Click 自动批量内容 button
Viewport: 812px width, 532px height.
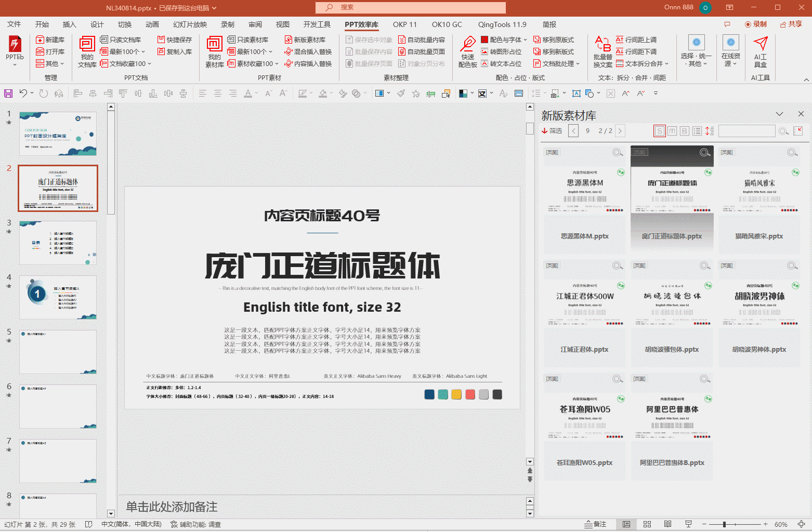point(422,39)
